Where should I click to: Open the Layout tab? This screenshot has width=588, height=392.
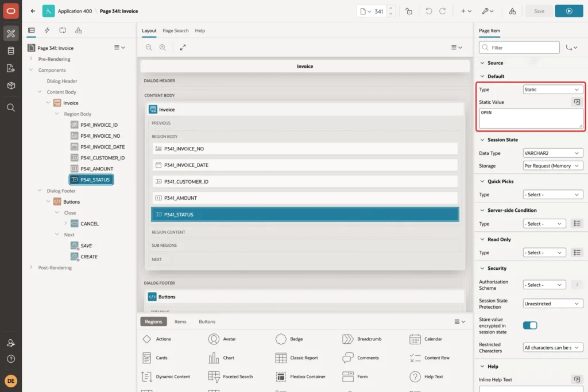click(149, 31)
